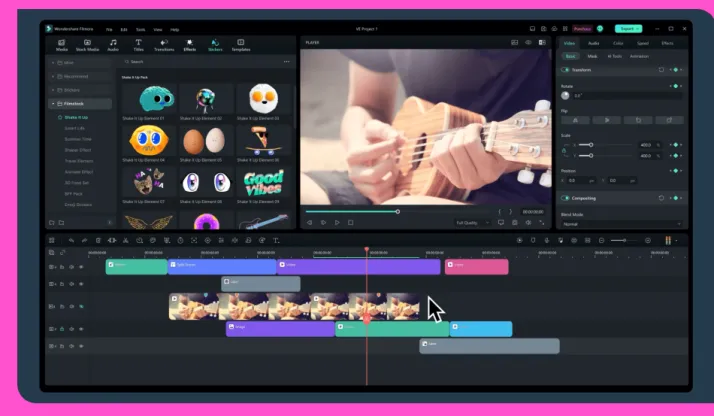This screenshot has height=416, width=714.
Task: Open the Stock Media panel
Action: coord(87,44)
